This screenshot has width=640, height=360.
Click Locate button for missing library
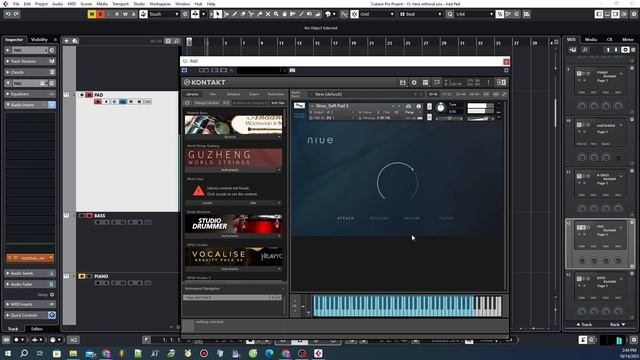[207, 203]
